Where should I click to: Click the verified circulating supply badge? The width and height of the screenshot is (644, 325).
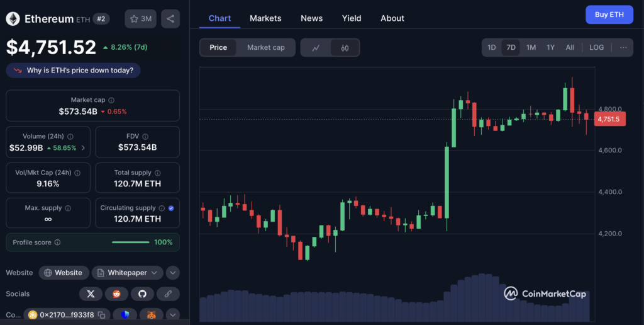(171, 208)
